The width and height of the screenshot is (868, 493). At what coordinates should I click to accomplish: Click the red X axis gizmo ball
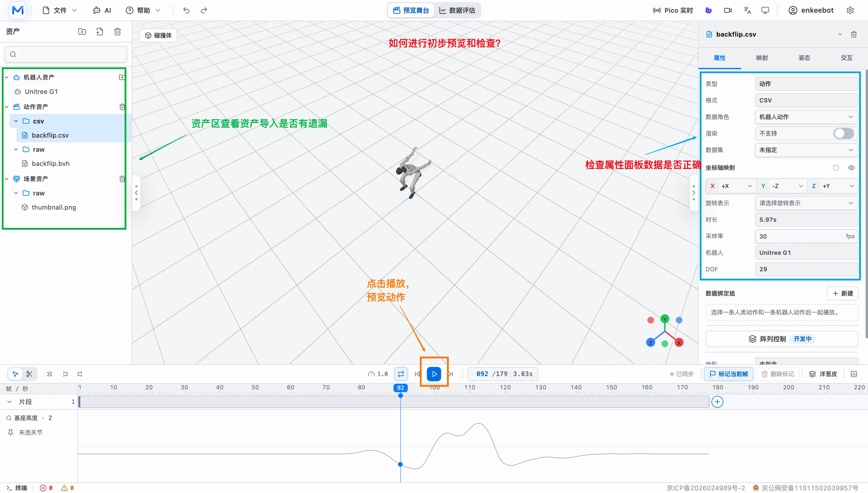(x=678, y=342)
